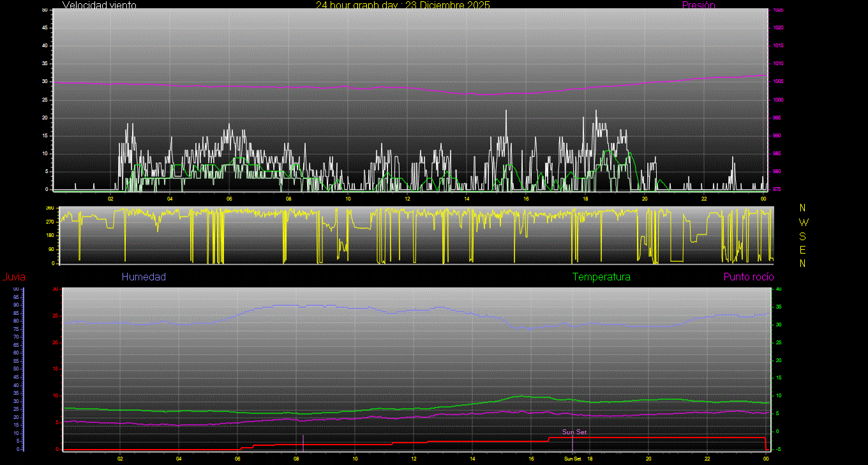Click hour 06 on the bottom graph time axis
This screenshot has width=868, height=465.
tap(237, 459)
